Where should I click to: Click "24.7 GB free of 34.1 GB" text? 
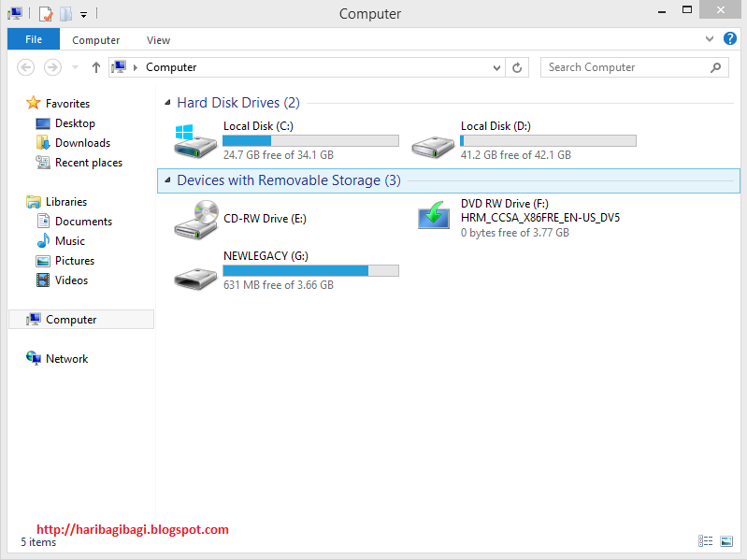[x=279, y=155]
